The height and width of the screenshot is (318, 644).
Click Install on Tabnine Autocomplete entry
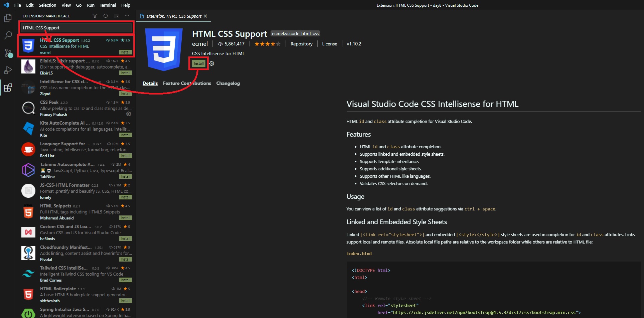[x=126, y=176]
